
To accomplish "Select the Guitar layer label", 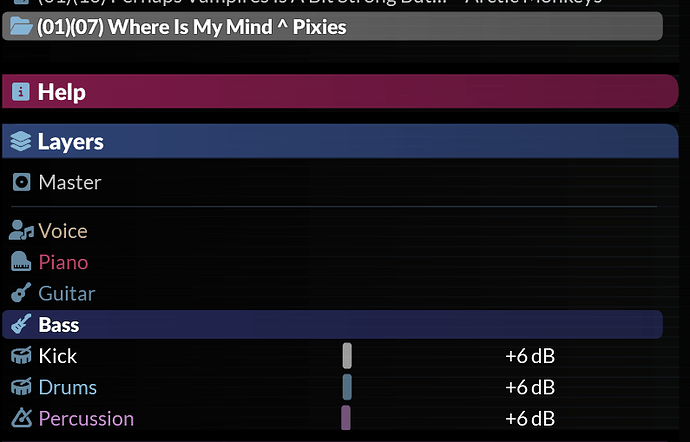I will [x=67, y=293].
